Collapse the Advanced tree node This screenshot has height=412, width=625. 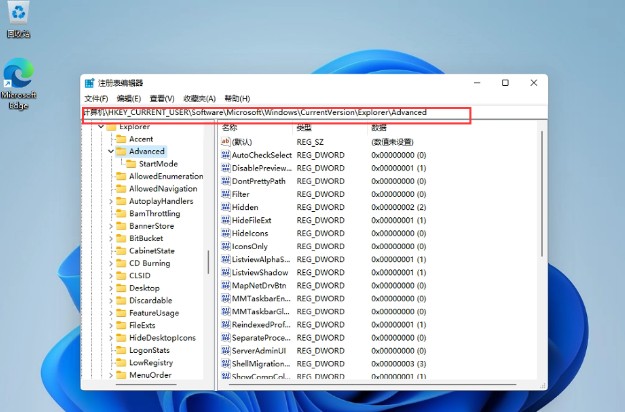click(x=111, y=151)
